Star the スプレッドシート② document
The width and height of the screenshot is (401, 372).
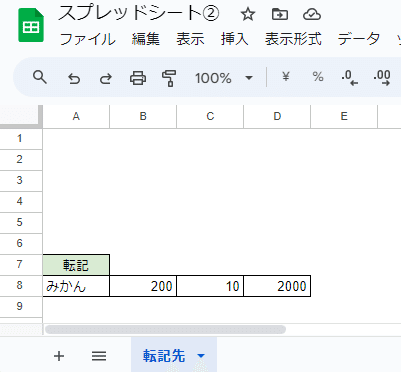(248, 14)
